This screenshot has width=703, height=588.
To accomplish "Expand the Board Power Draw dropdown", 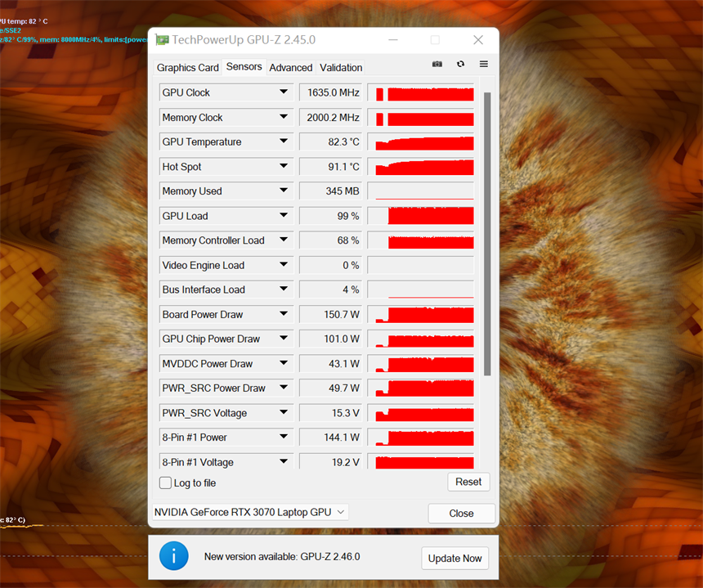I will pyautogui.click(x=284, y=314).
